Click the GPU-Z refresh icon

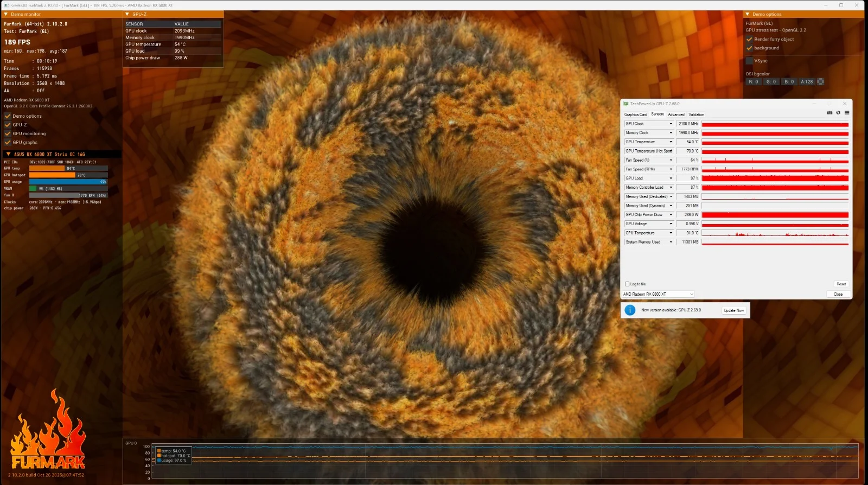tap(838, 113)
